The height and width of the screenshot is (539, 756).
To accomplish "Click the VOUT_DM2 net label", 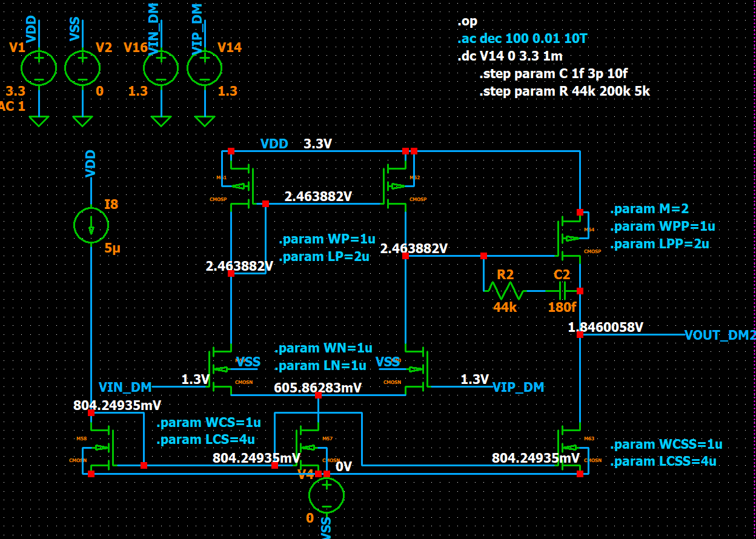I will (x=720, y=335).
